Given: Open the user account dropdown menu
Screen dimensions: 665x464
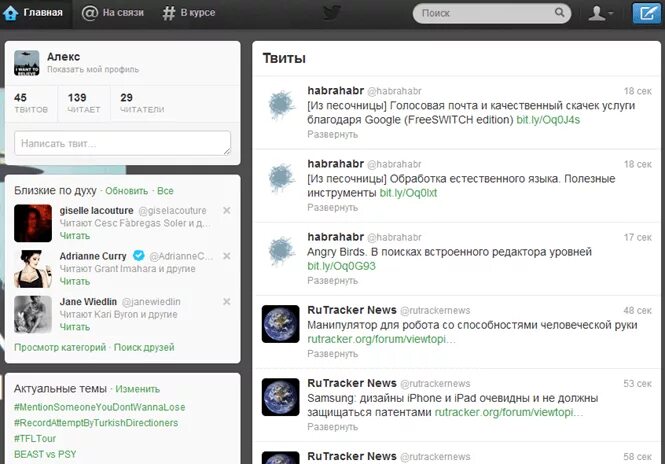Looking at the screenshot, I should (x=600, y=13).
